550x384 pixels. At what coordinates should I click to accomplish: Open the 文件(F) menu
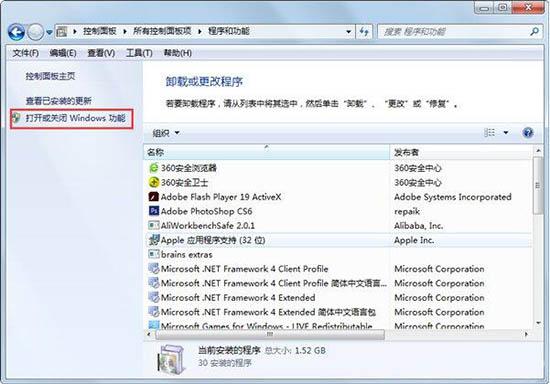coord(25,53)
